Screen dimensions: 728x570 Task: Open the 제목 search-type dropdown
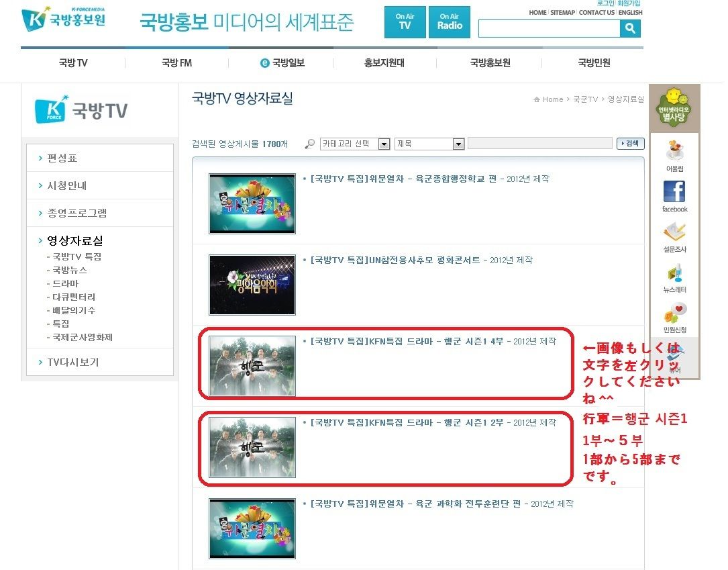coord(429,144)
